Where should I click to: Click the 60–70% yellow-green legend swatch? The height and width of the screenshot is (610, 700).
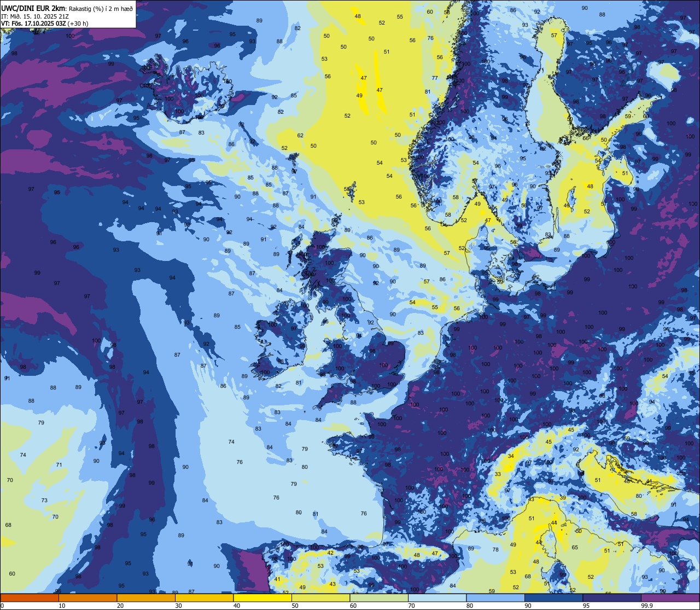[x=379, y=597]
